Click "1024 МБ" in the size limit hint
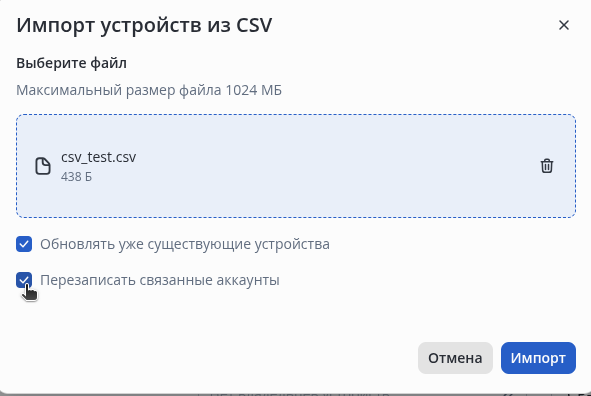Image resolution: width=591 pixels, height=396 pixels. point(254,90)
